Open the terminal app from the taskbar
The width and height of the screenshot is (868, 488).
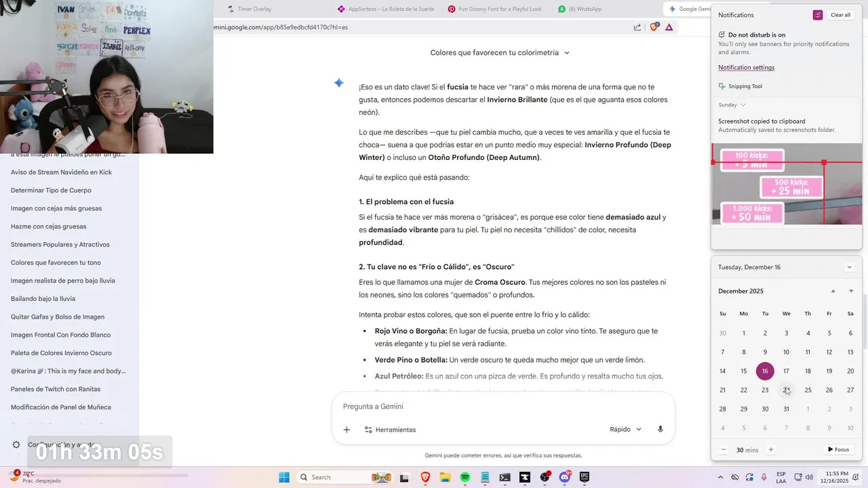[x=505, y=477]
